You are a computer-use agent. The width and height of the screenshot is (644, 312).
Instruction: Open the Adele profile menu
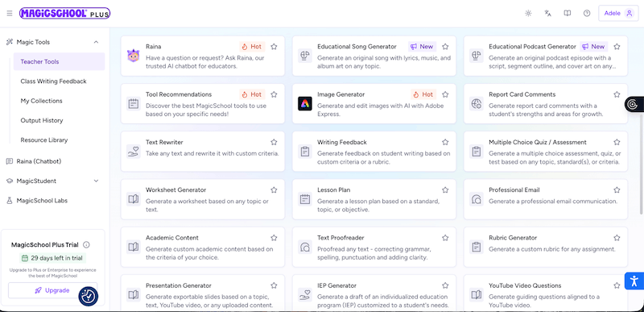pos(618,13)
